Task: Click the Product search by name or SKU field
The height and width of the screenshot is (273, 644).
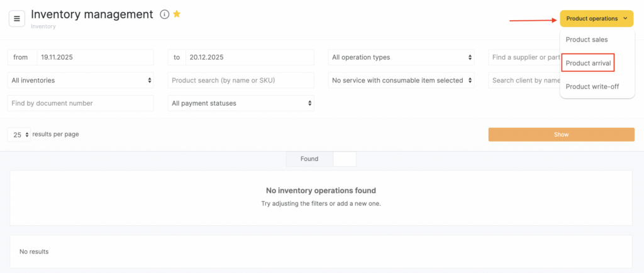Action: point(241,81)
